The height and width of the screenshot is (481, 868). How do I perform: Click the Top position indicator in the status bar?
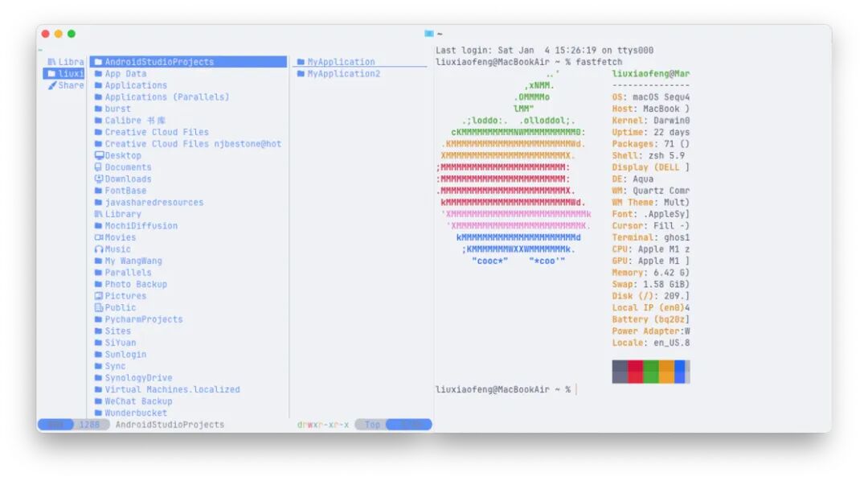coord(372,425)
